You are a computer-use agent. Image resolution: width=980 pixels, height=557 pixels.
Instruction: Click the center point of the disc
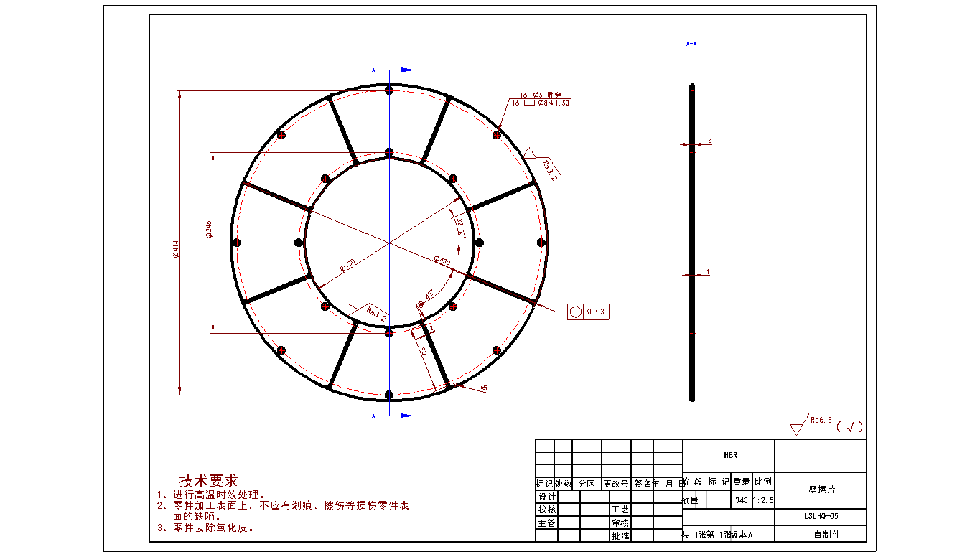[x=389, y=243]
